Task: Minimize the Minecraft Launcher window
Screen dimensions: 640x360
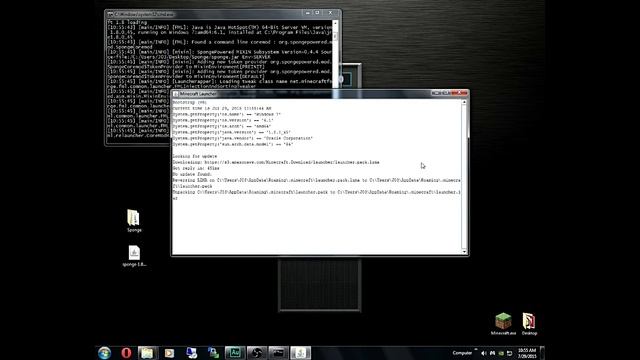Action: [436, 93]
